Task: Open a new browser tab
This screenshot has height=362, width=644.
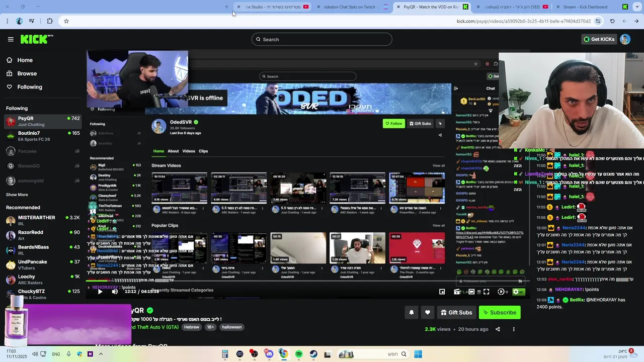Action: click(x=226, y=7)
